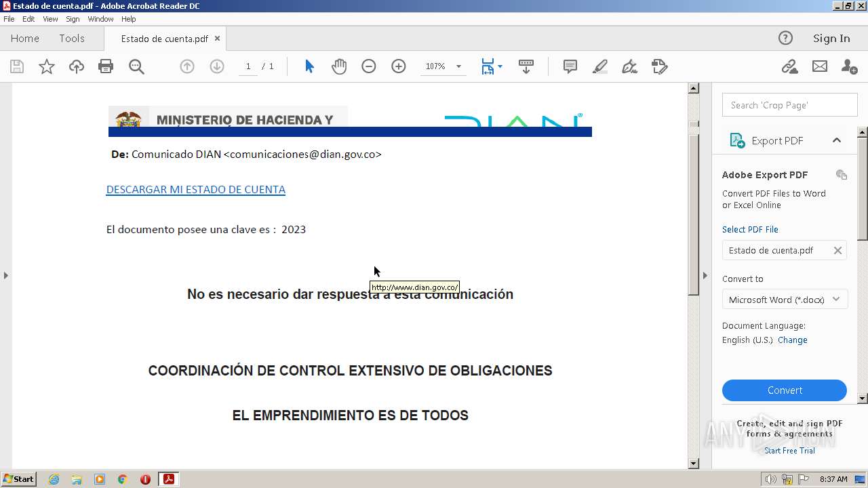Expand the left navigation pane arrow
868x488 pixels.
click(x=5, y=275)
